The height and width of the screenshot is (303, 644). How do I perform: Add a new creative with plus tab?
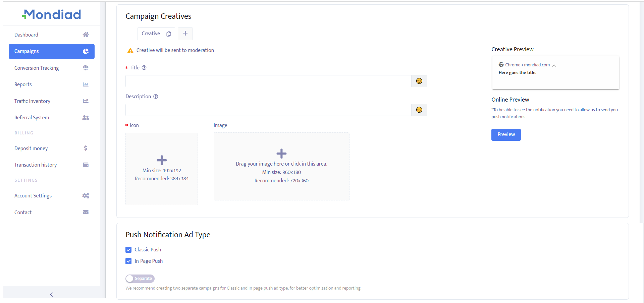(185, 34)
